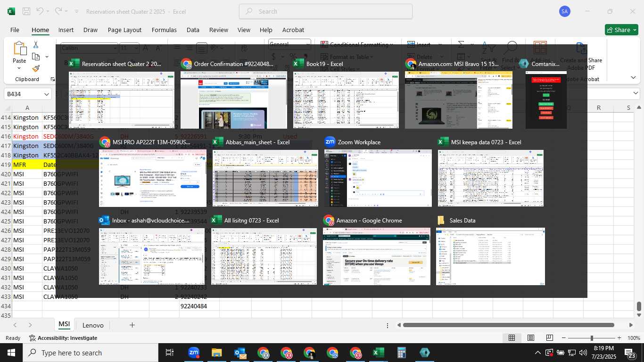Click Accessibility: Investigate in status bar
The image size is (644, 362).
[63, 338]
